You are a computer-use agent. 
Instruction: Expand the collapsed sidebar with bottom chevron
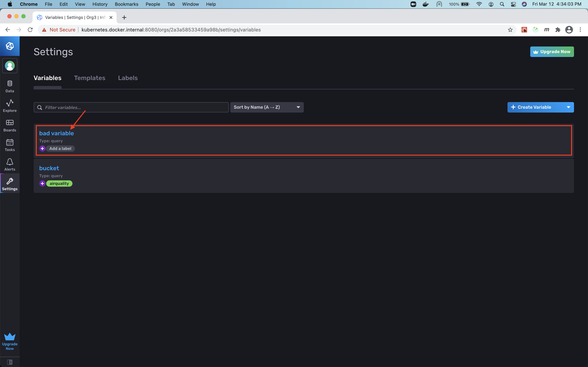(x=10, y=362)
